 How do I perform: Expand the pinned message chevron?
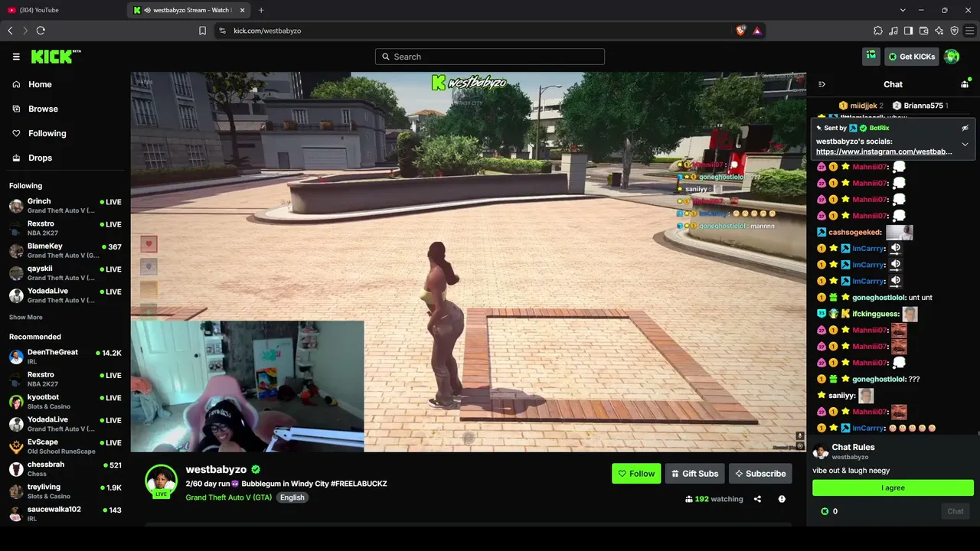965,144
